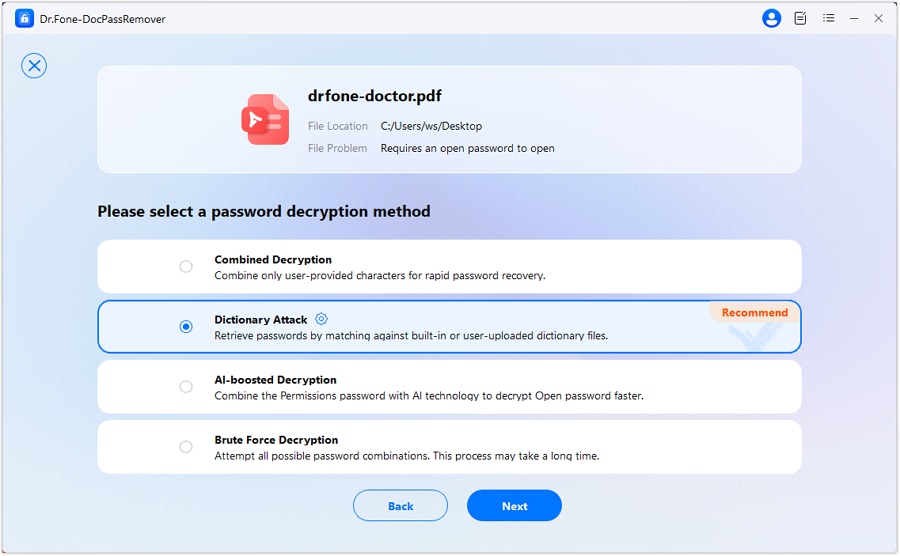Click the drfone-doctor.pdf file name
Screen dimensions: 900x556
tap(374, 96)
